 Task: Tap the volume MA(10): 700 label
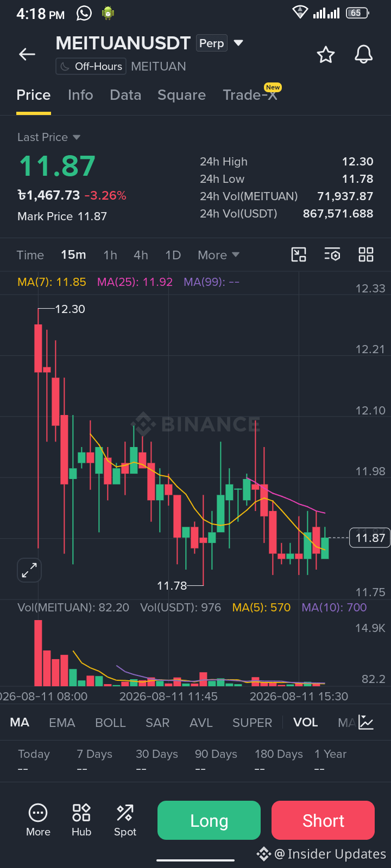[x=334, y=608]
